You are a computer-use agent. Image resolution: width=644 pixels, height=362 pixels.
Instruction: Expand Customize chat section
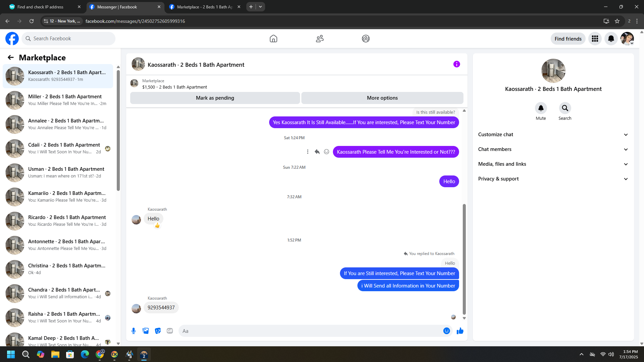click(553, 135)
